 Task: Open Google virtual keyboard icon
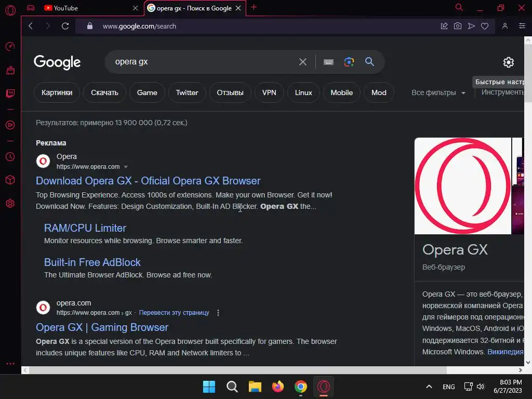click(x=328, y=62)
